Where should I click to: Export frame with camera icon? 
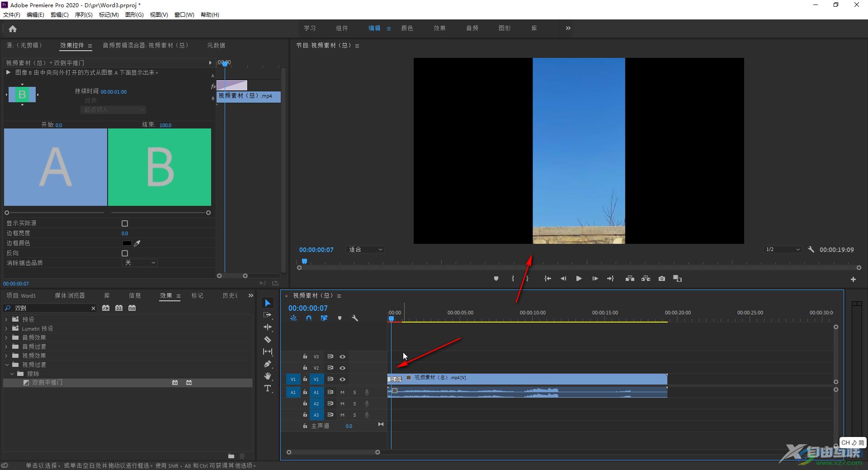pos(662,279)
